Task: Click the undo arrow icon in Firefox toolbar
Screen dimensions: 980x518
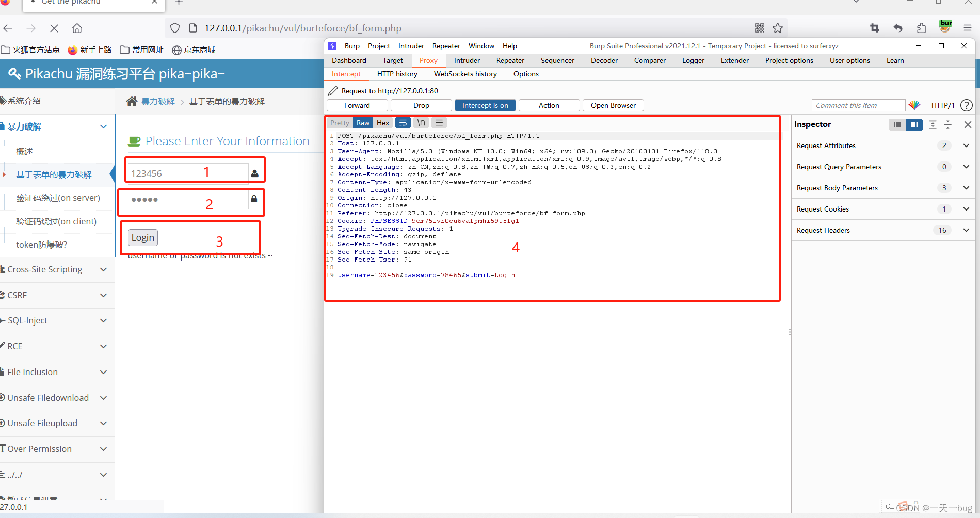Action: [898, 28]
